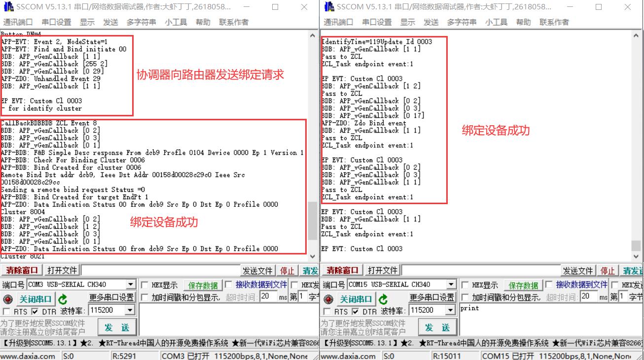The width and height of the screenshot is (644, 360).
Task: Click 停止 button in COM15 window
Action: pyautogui.click(x=608, y=271)
